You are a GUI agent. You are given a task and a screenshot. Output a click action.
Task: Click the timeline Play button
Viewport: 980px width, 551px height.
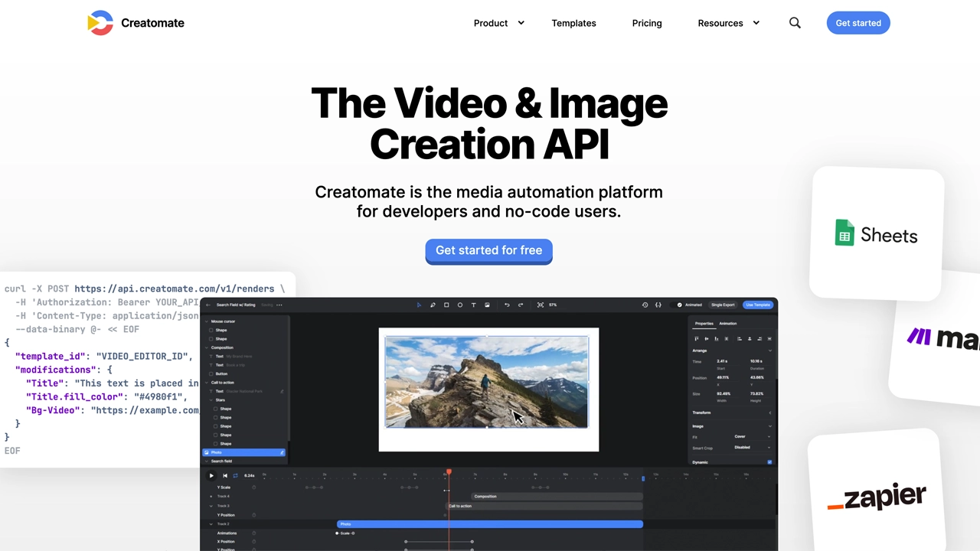point(212,475)
